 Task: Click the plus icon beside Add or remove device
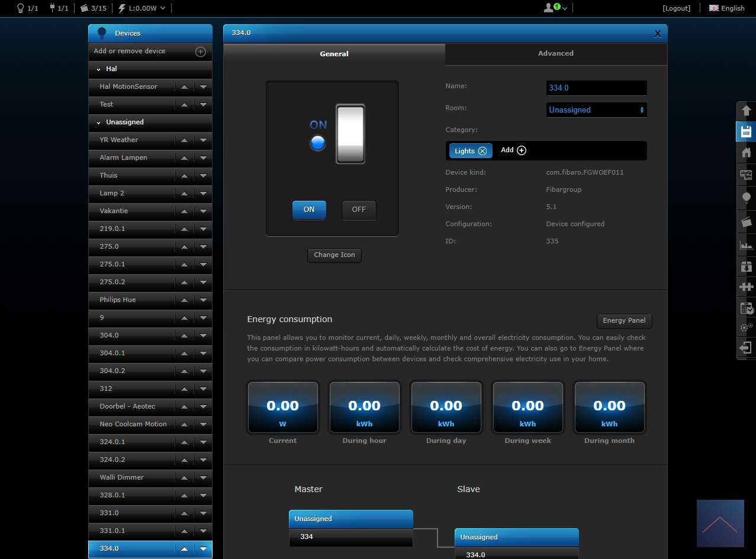201,52
